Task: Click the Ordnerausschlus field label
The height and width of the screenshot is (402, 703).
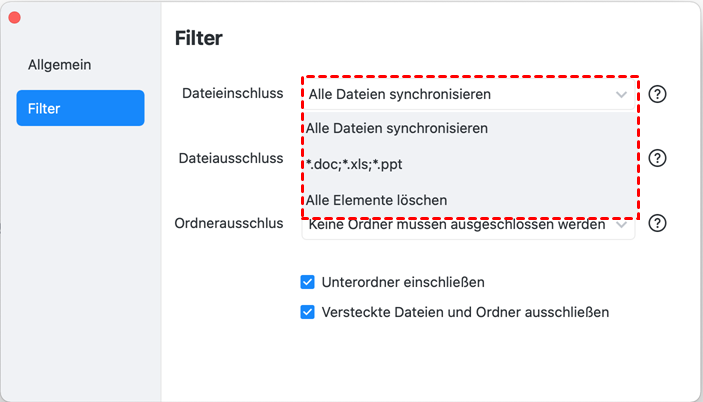Action: [228, 222]
